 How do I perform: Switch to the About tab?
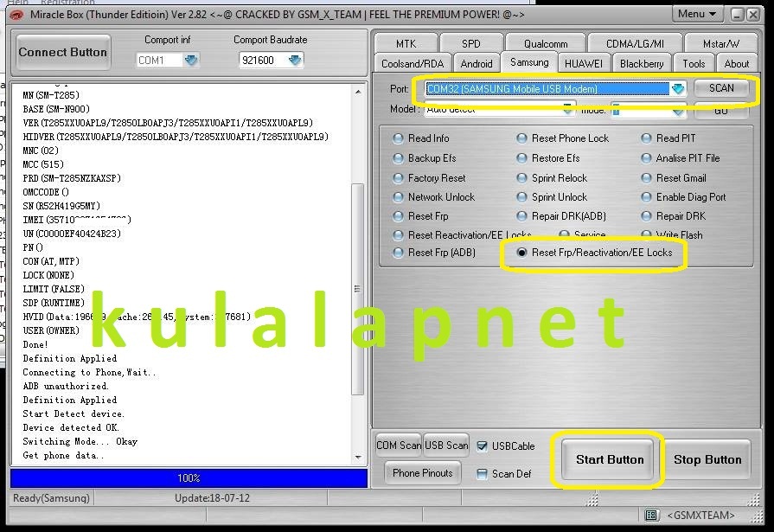(x=737, y=64)
